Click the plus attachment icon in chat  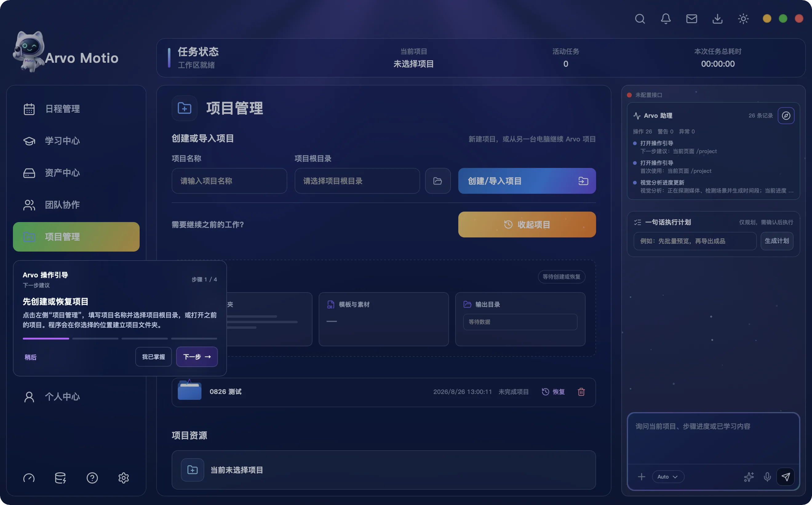pos(641,477)
